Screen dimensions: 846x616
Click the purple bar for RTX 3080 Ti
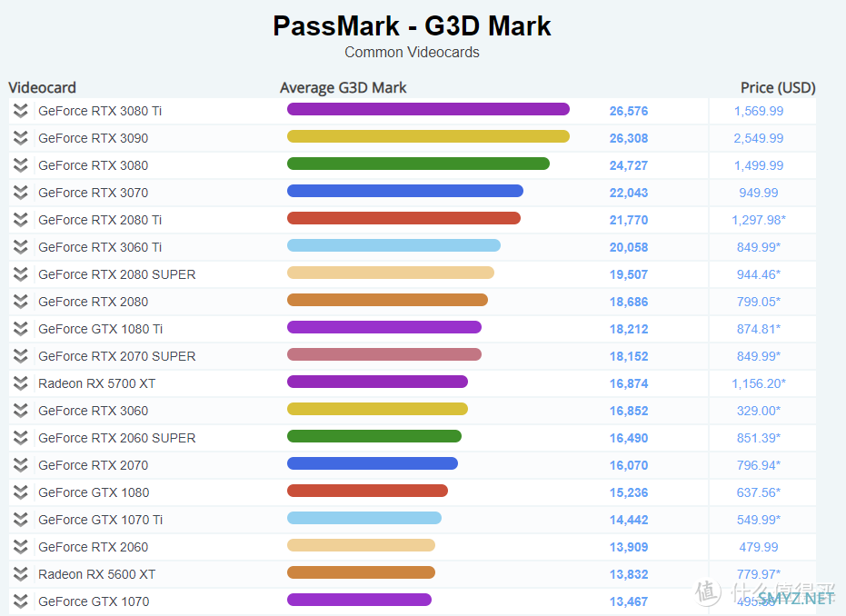428,109
